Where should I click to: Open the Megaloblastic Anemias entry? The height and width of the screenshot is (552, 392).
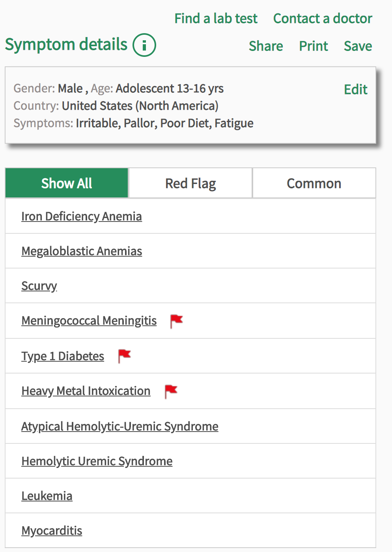(x=82, y=251)
